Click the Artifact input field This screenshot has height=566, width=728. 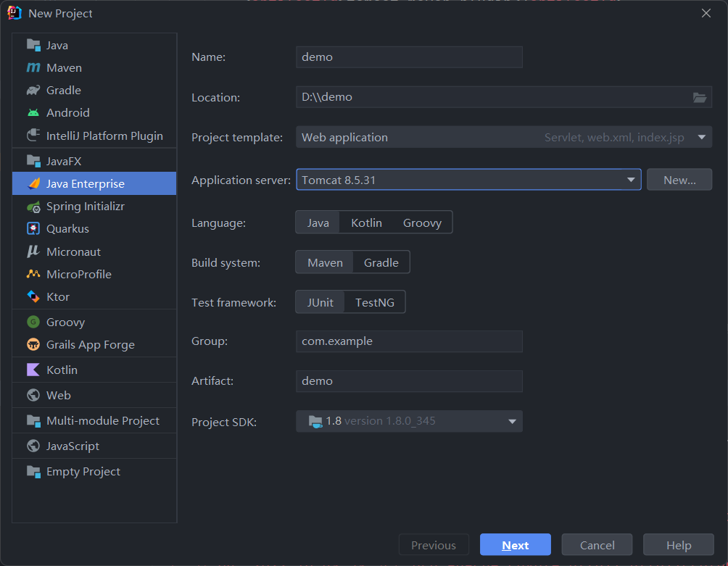[x=409, y=381]
